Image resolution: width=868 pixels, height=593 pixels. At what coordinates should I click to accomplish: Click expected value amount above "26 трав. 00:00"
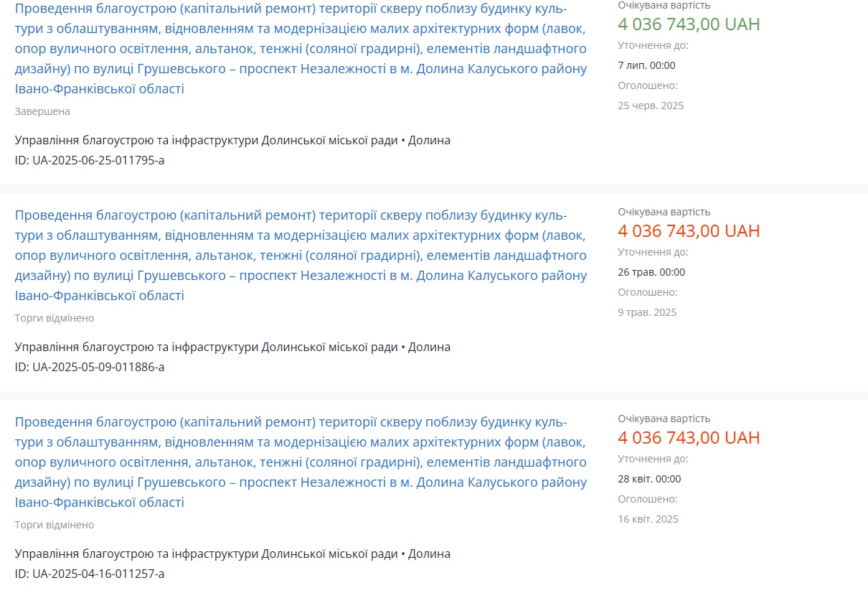(689, 231)
